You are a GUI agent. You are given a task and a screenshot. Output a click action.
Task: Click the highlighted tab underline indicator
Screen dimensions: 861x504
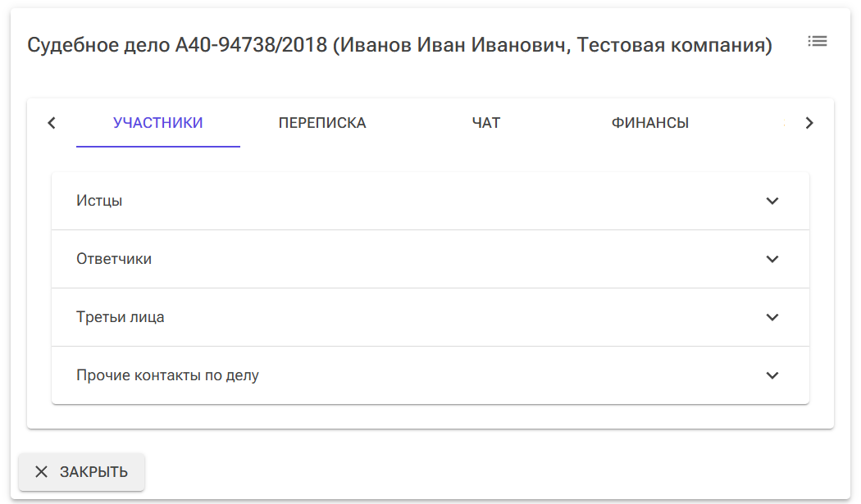click(x=157, y=145)
